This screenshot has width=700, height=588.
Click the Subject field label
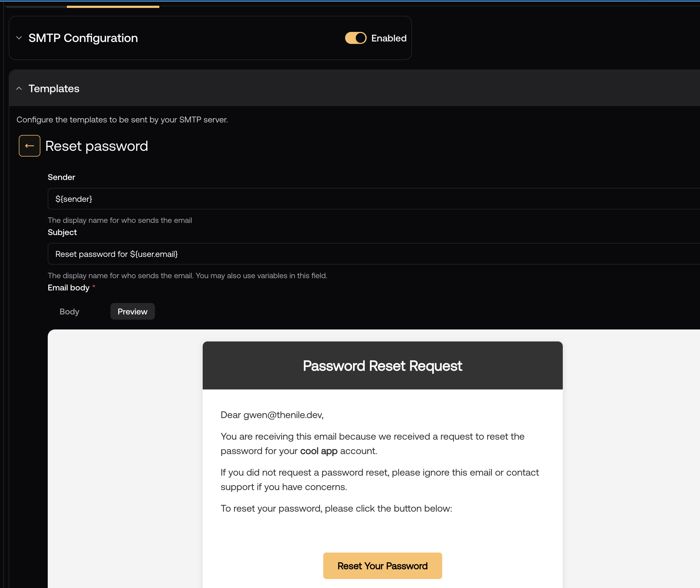point(62,232)
